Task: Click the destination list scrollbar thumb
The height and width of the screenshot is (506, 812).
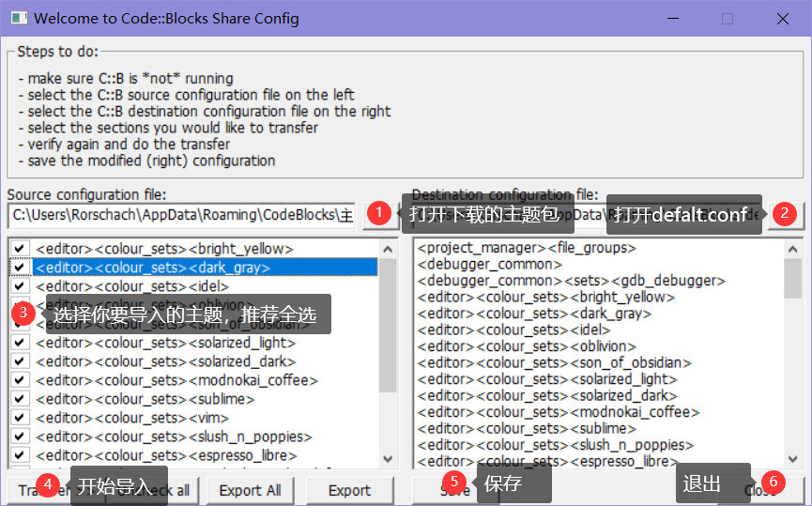Action: [x=792, y=279]
